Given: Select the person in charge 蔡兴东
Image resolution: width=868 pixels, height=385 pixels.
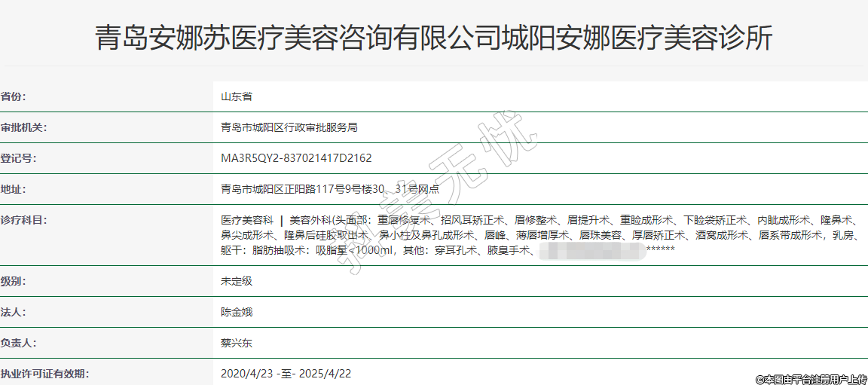Looking at the screenshot, I should [x=236, y=343].
